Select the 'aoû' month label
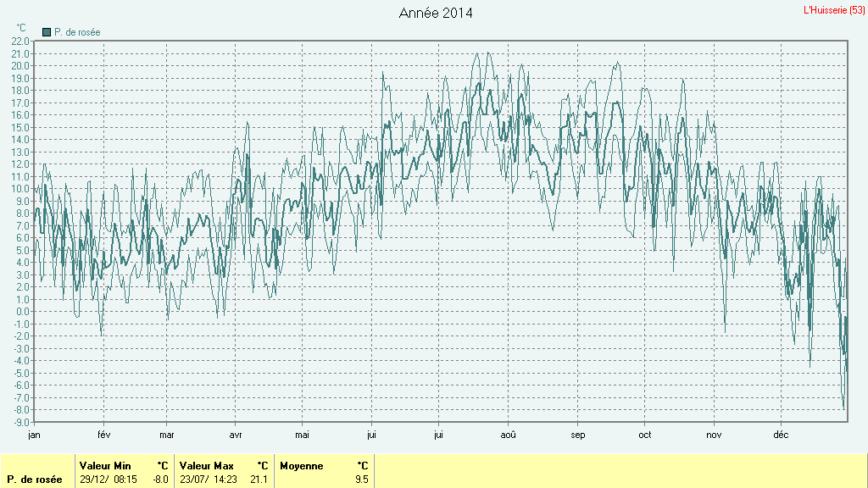This screenshot has height=488, width=868. coord(509,435)
